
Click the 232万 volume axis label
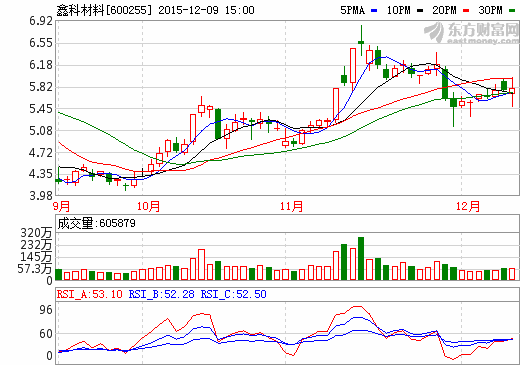coord(36,245)
